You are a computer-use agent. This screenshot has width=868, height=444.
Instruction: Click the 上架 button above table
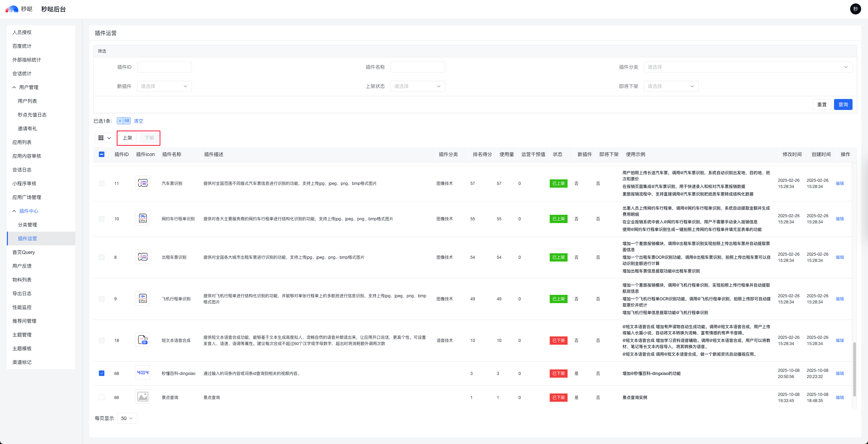coord(127,138)
